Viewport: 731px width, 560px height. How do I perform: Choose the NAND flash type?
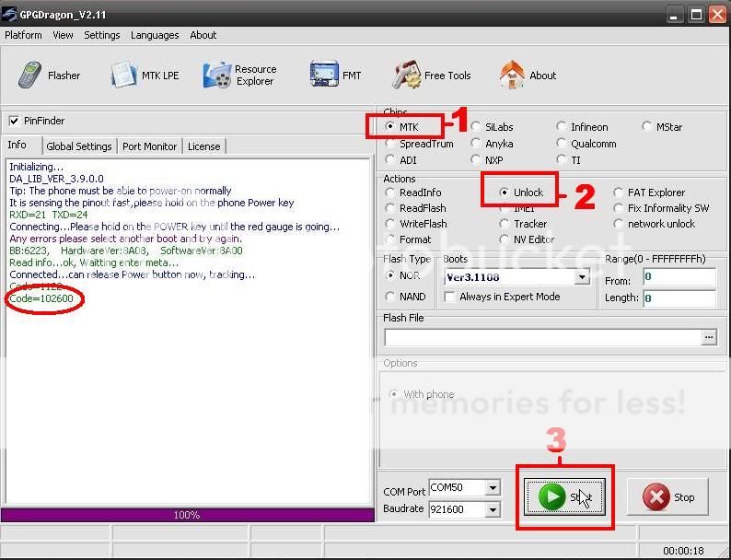[x=391, y=297]
